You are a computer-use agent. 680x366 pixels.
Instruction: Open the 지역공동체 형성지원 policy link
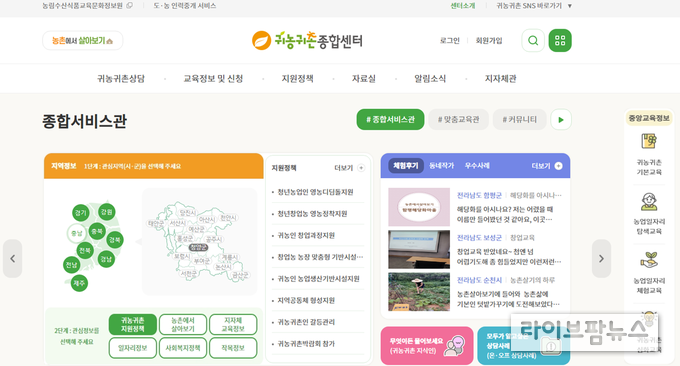click(x=306, y=301)
